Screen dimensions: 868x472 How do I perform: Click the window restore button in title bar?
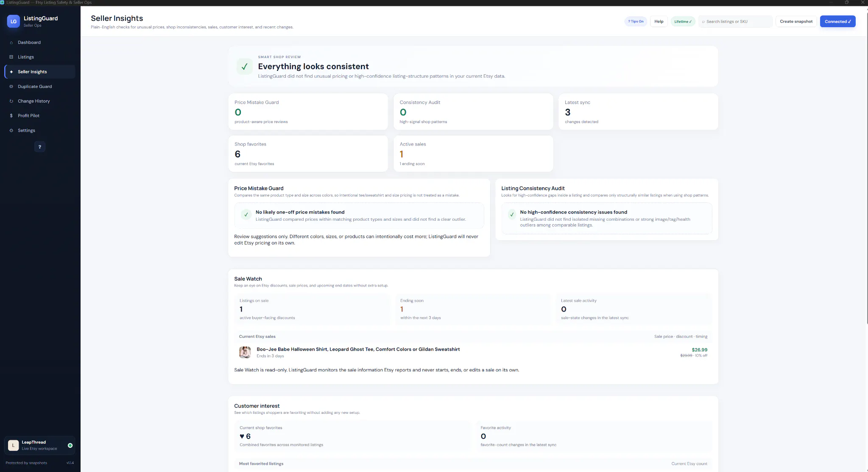click(x=846, y=3)
